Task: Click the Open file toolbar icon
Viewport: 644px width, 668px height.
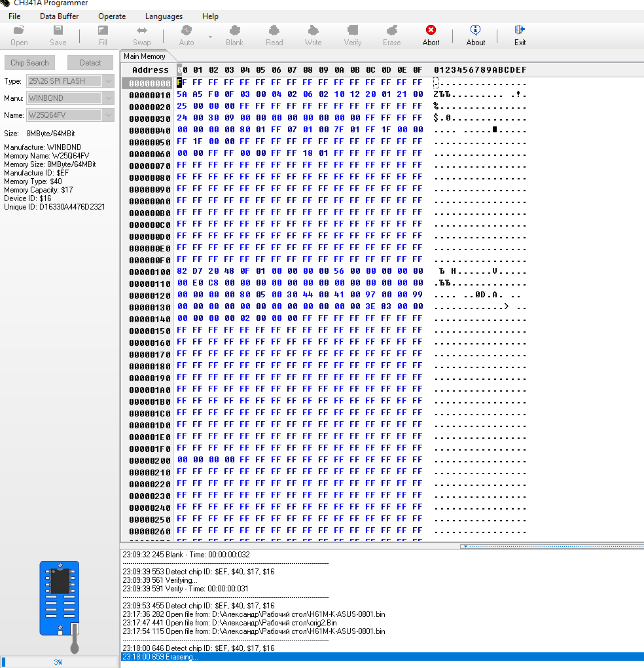Action: point(19,30)
